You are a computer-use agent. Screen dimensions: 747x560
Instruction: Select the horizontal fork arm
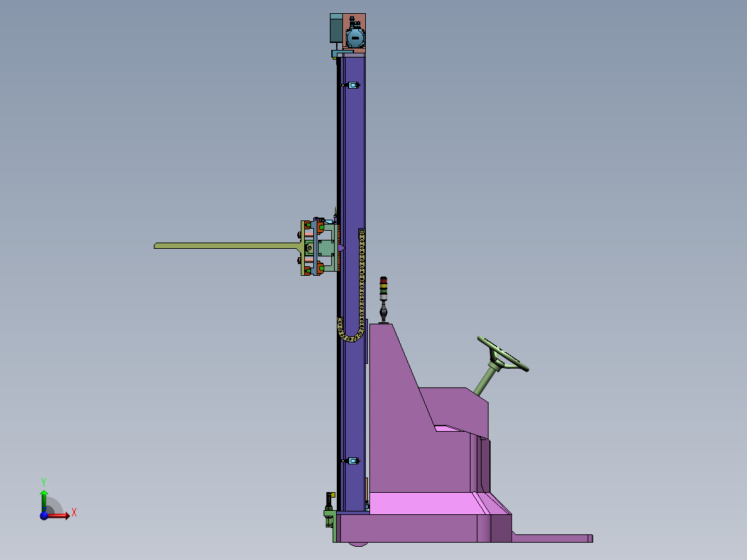pyautogui.click(x=227, y=246)
